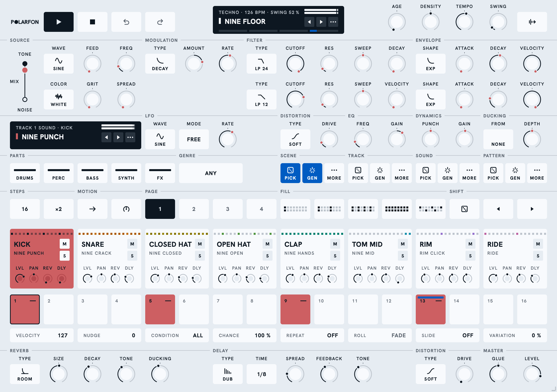This screenshot has height=392, width=557.
Task: Click the Scene PICK dice button
Action: [290, 173]
